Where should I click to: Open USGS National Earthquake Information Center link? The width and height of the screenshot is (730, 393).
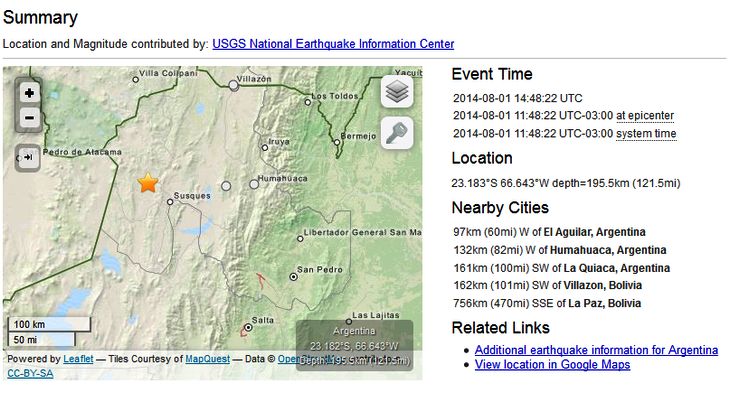click(333, 44)
